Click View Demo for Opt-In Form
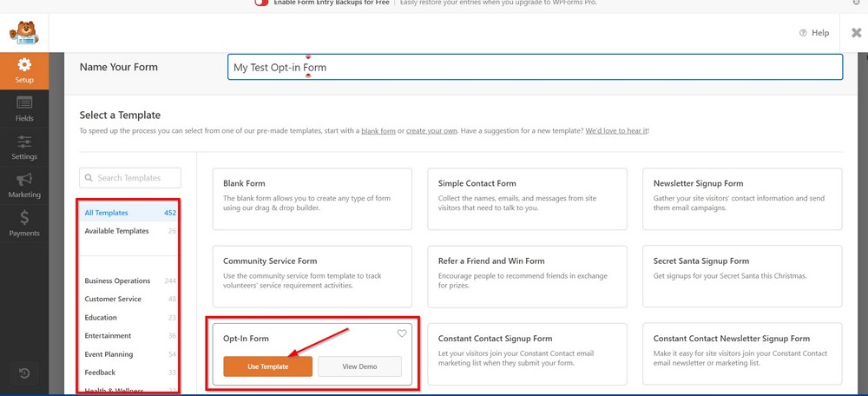 click(x=360, y=366)
